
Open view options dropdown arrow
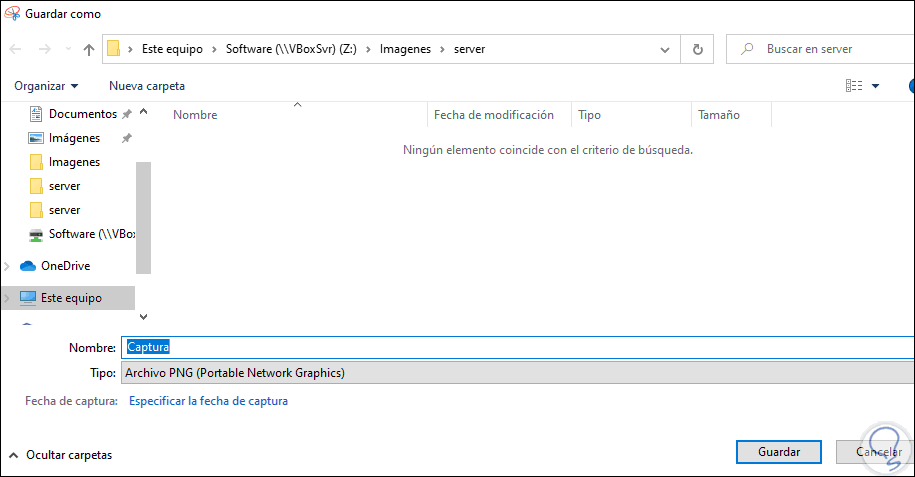click(x=875, y=86)
